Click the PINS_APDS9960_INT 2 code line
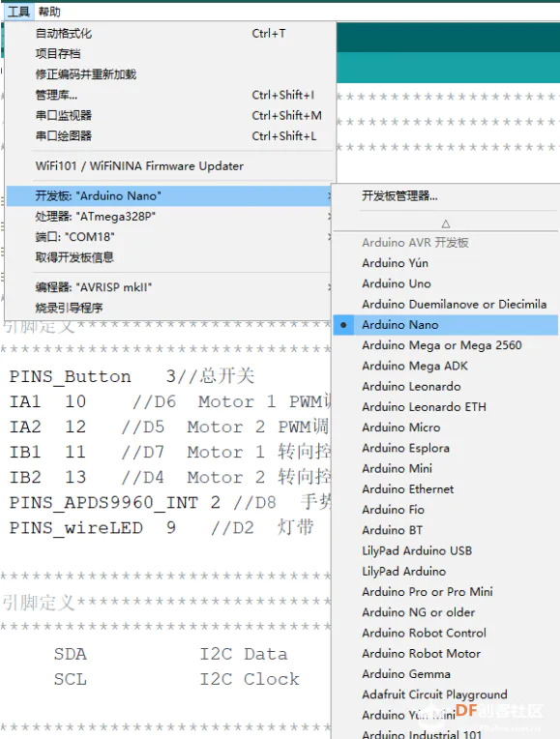 [x=169, y=502]
